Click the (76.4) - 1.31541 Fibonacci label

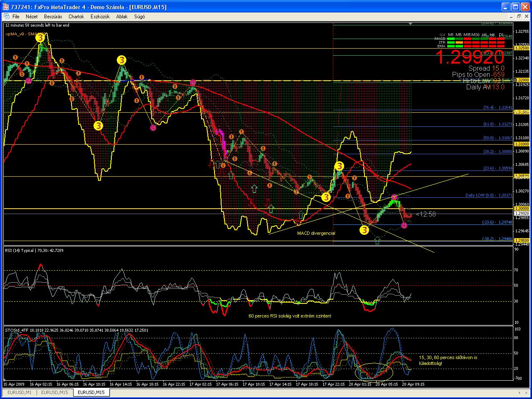[x=498, y=108]
